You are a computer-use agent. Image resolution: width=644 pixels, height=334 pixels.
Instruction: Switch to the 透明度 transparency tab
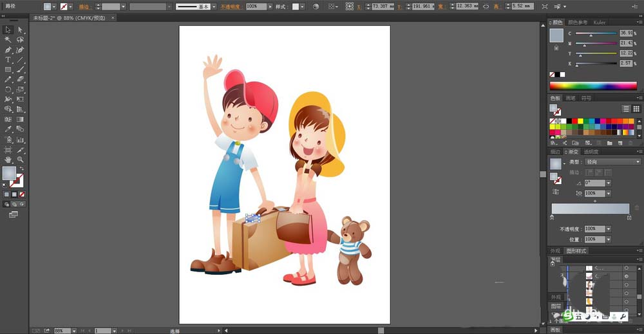click(591, 152)
